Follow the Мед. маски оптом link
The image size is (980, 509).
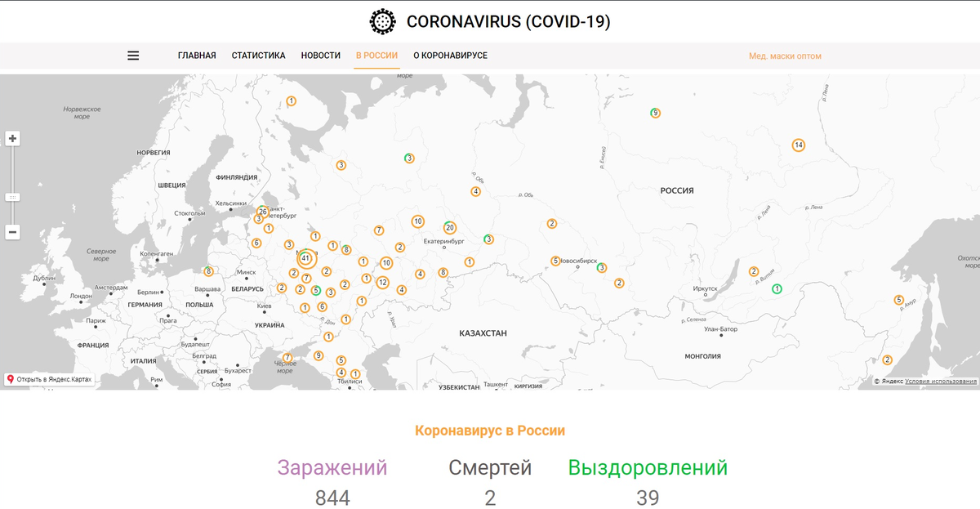(785, 56)
